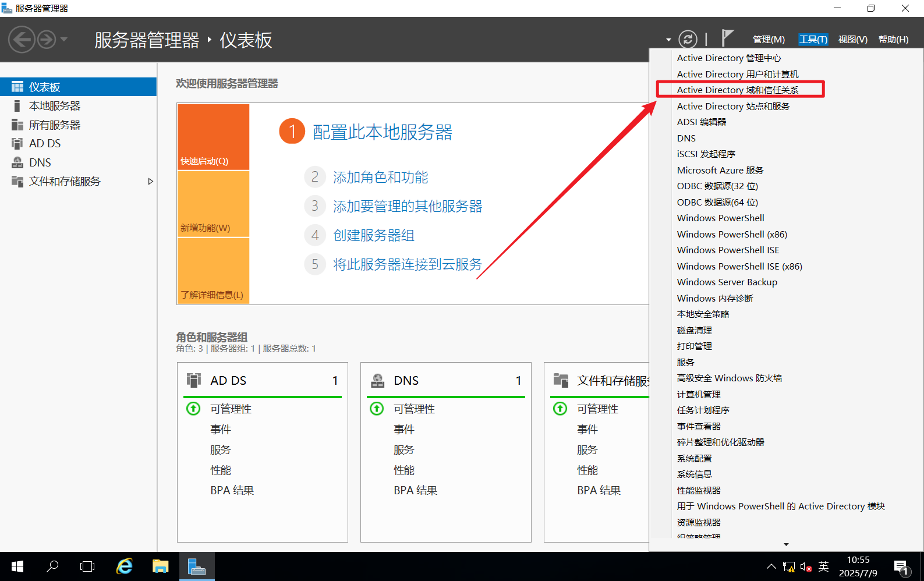Click the 新增功能(W) tile

click(x=213, y=204)
